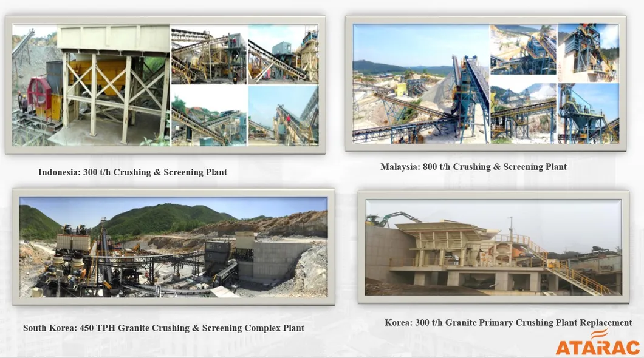Click the Korea primary crushing plant photo
The image size is (644, 358).
(493, 248)
